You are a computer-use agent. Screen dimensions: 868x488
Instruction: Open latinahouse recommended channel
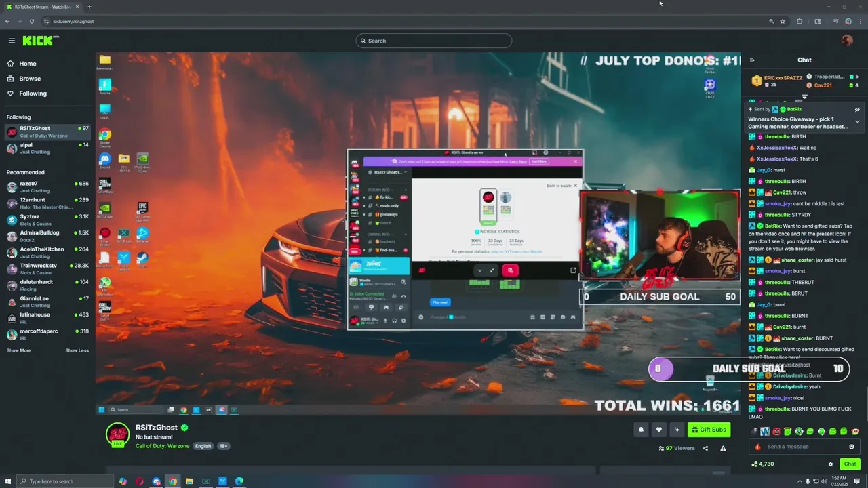pos(47,318)
